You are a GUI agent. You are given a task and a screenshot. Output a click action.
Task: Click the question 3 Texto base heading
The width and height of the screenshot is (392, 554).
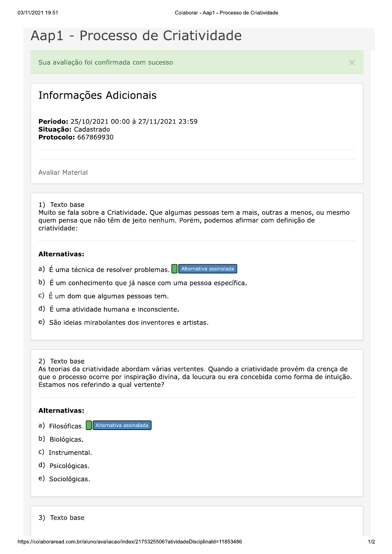(67, 518)
